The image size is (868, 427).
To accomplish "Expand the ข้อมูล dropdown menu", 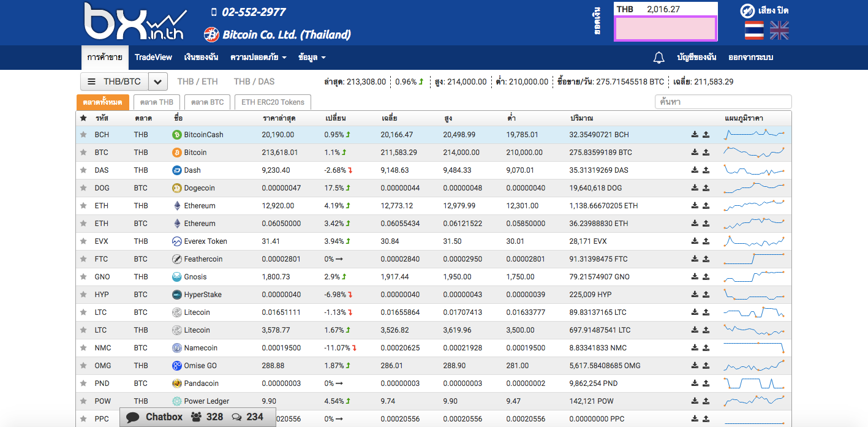I will (x=312, y=58).
